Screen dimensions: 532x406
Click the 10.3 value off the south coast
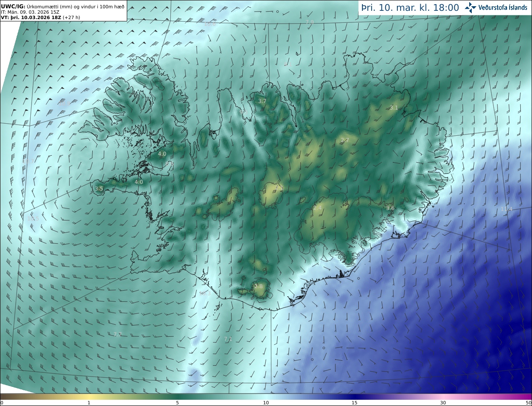tap(205, 293)
